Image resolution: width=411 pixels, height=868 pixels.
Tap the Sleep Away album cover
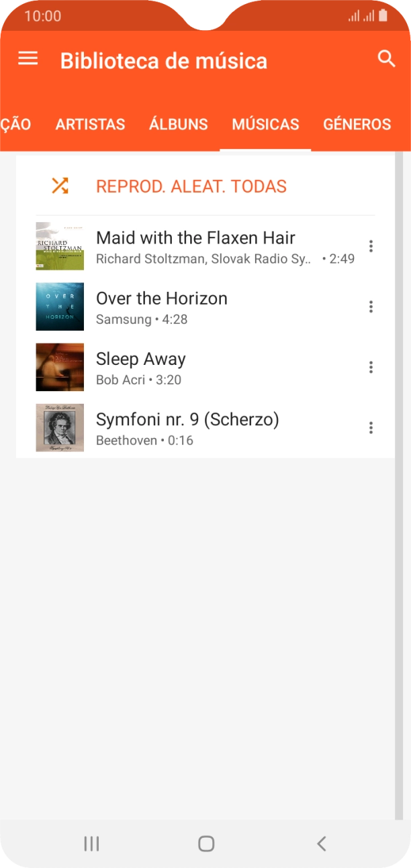(60, 367)
